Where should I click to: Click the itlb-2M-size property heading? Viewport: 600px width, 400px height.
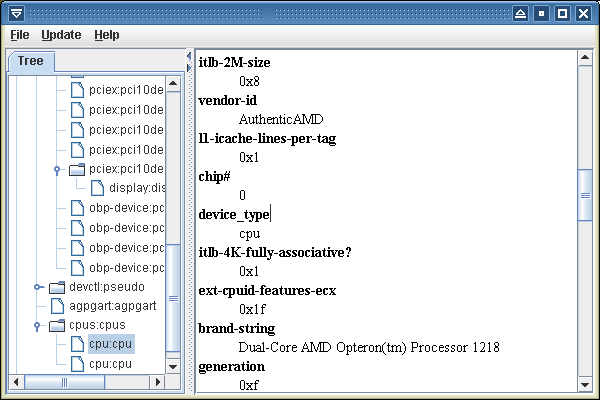[x=234, y=62]
